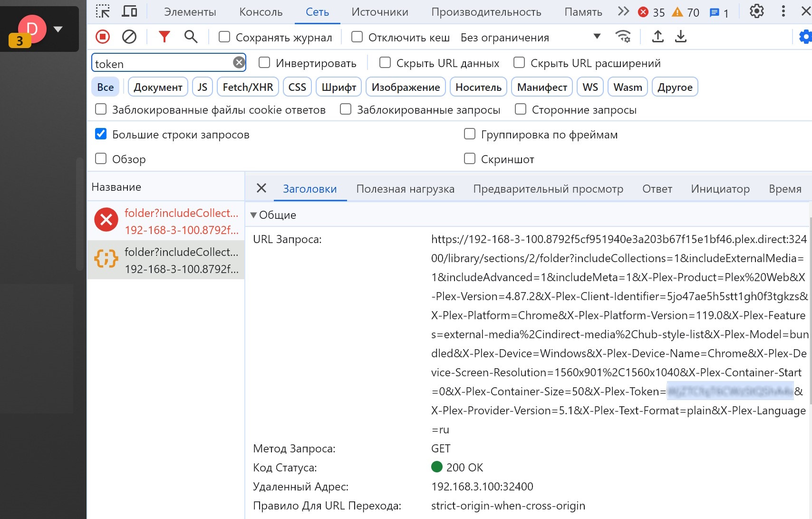This screenshot has width=812, height=519.
Task: Open the Время tab
Action: [785, 189]
